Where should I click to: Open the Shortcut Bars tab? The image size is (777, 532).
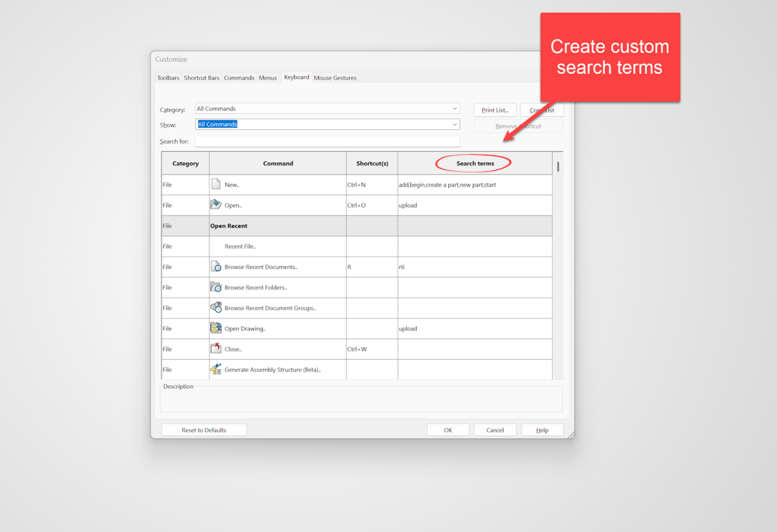click(x=202, y=78)
